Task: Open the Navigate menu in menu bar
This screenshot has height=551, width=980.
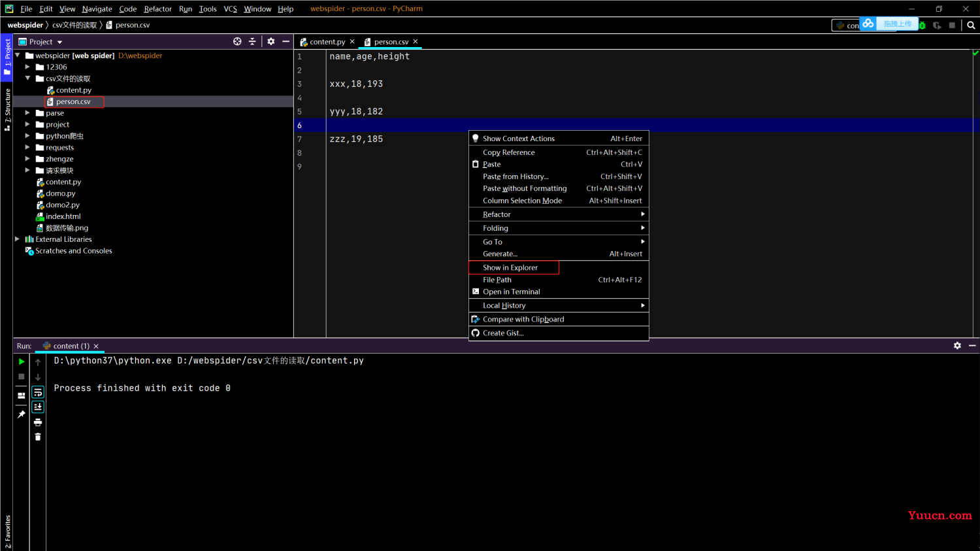Action: click(97, 9)
